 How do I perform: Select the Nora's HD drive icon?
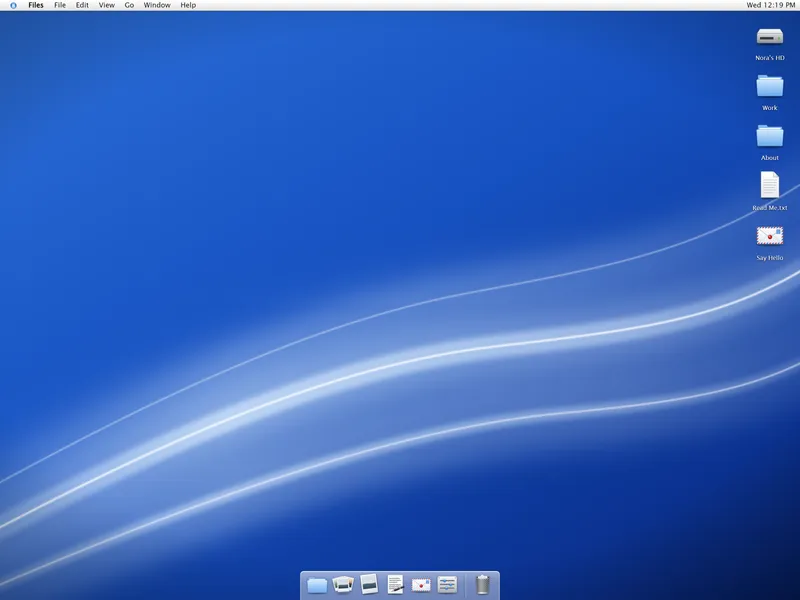tap(769, 37)
